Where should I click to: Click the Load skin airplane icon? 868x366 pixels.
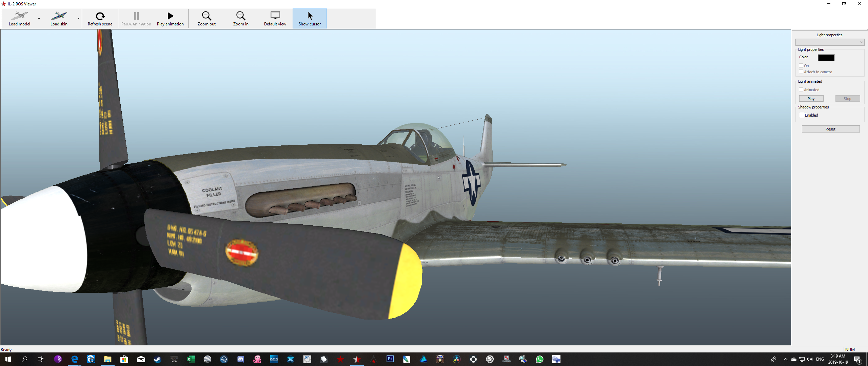tap(59, 16)
